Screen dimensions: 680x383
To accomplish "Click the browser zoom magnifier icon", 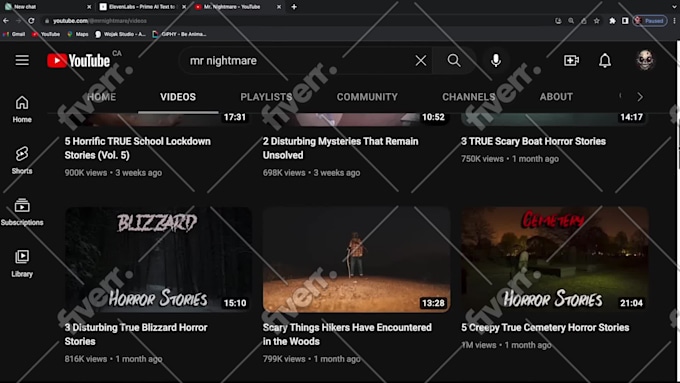I will pos(571,20).
